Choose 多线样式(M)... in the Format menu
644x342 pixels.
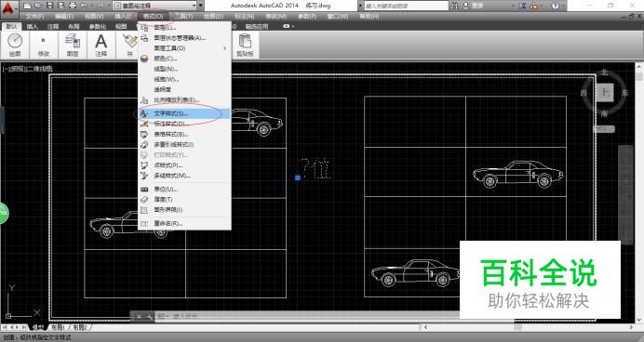184,176
